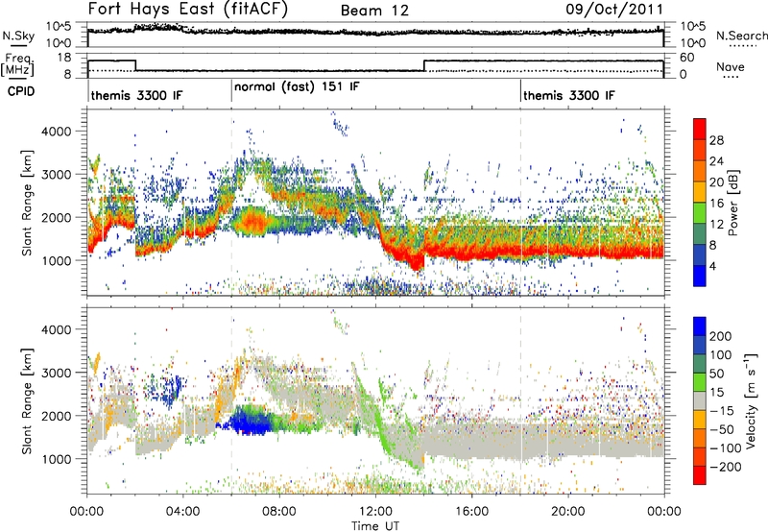Click the '20:00' time axis tick label
The width and height of the screenshot is (768, 532).
click(x=568, y=512)
